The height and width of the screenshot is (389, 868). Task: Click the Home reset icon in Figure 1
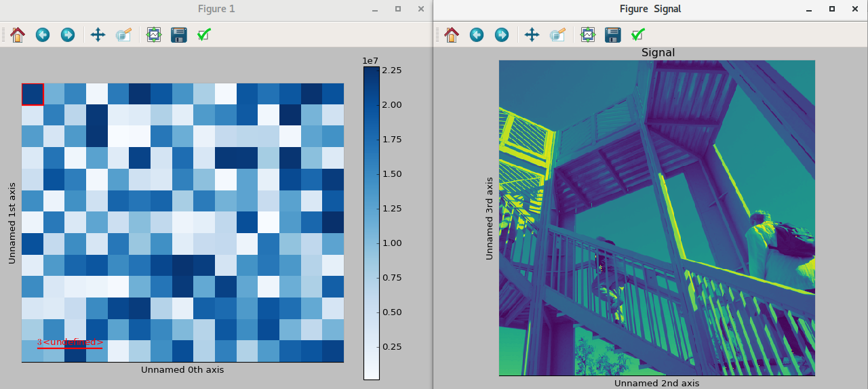pyautogui.click(x=18, y=35)
